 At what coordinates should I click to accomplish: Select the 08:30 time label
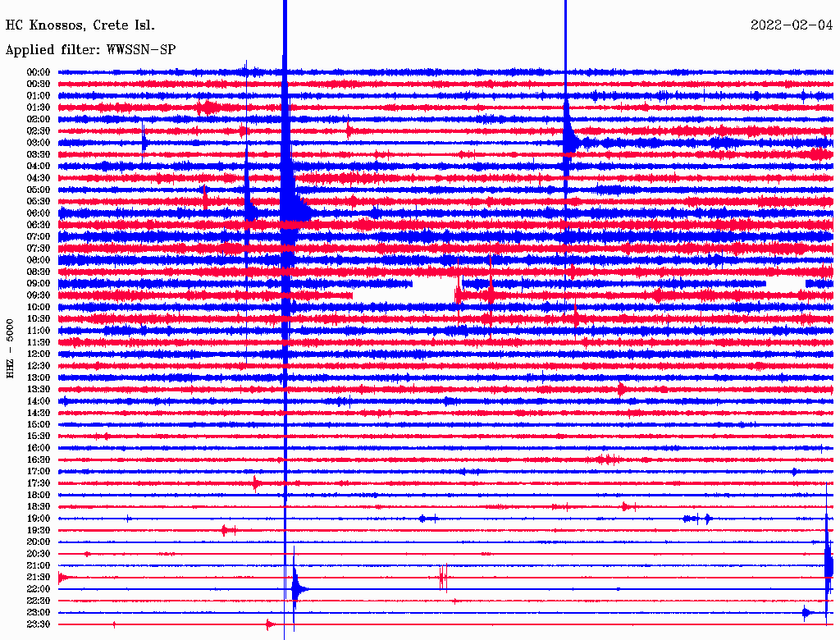(39, 272)
